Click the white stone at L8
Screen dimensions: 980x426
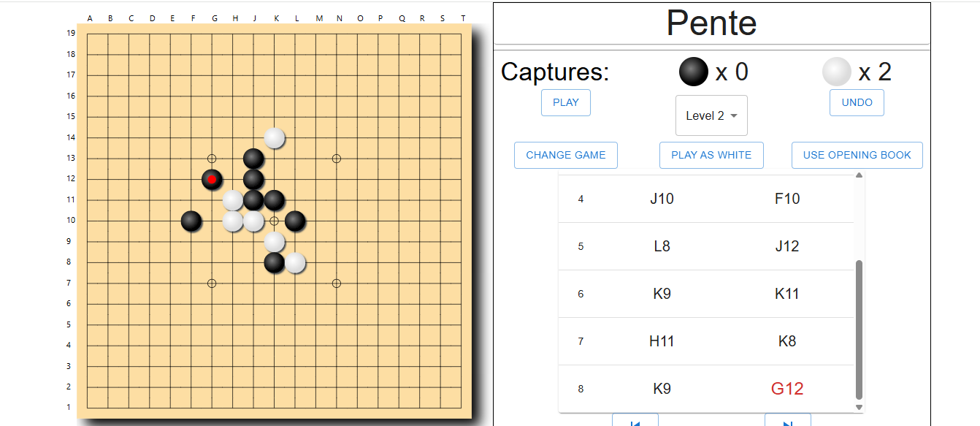pyautogui.click(x=295, y=262)
